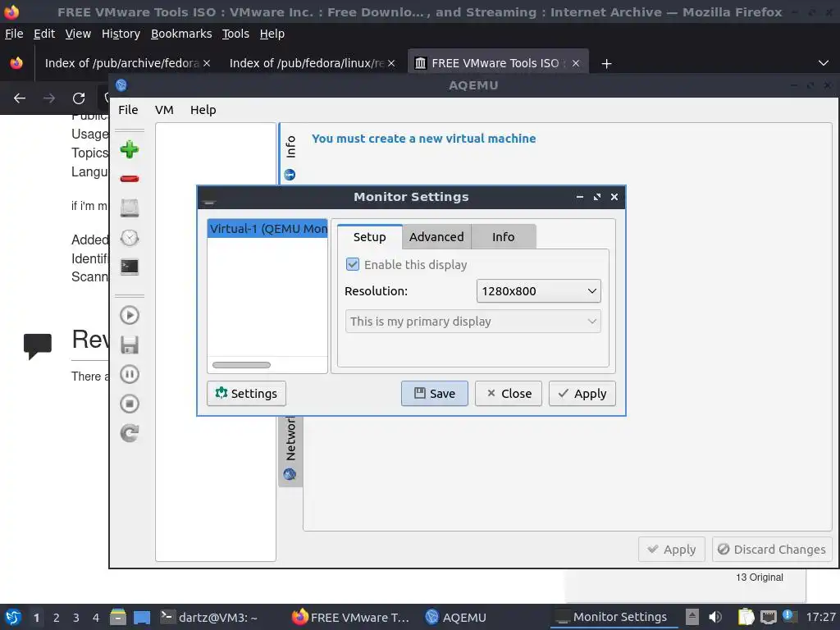The width and height of the screenshot is (840, 630).
Task: Open the primary display dropdown
Action: click(x=473, y=322)
